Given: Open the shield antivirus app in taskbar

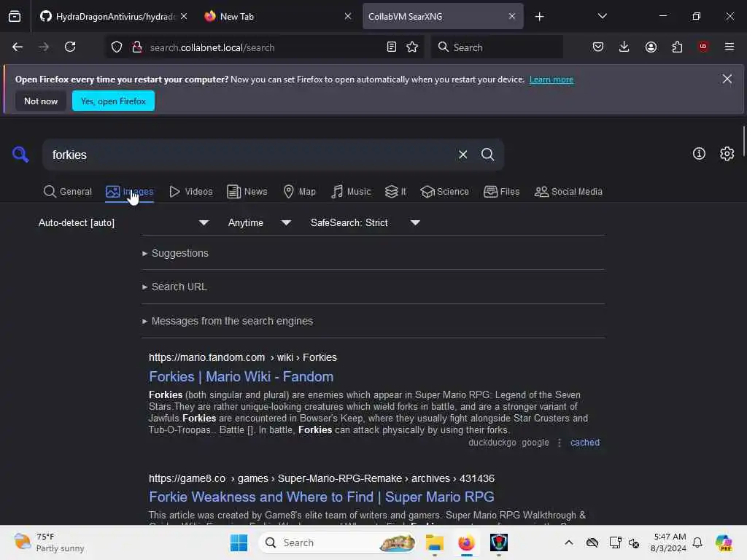Looking at the screenshot, I should pyautogui.click(x=499, y=542).
